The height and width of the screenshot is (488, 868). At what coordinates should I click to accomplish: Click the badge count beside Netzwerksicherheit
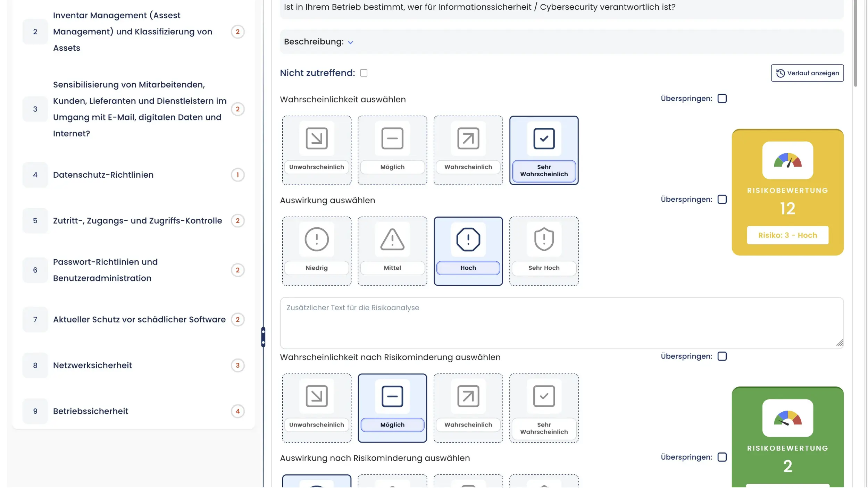coord(237,365)
